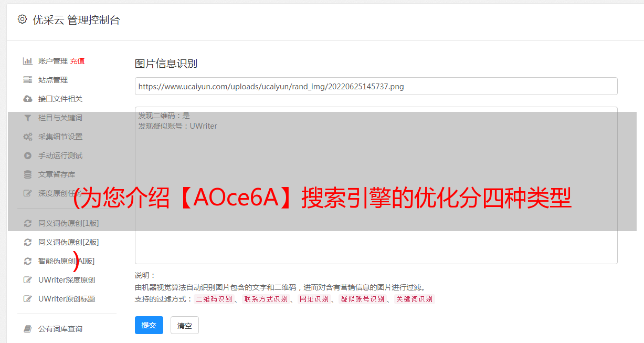Click the gears icon for 采集细节设置
This screenshot has width=644, height=343.
[28, 137]
